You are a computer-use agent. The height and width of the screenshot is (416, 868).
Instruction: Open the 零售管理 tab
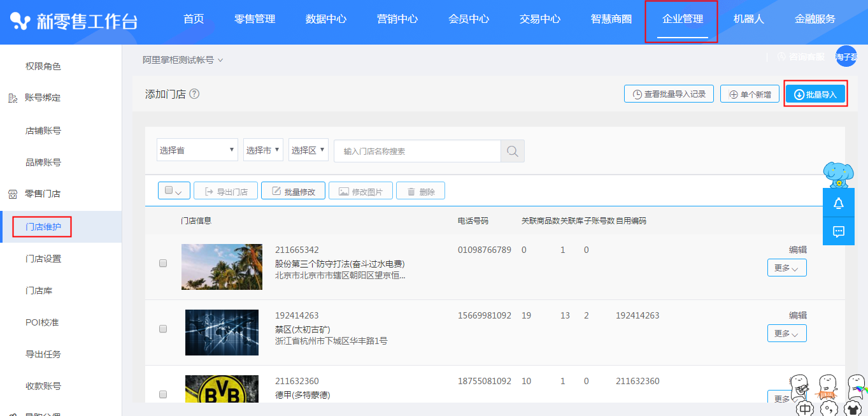[x=255, y=19]
